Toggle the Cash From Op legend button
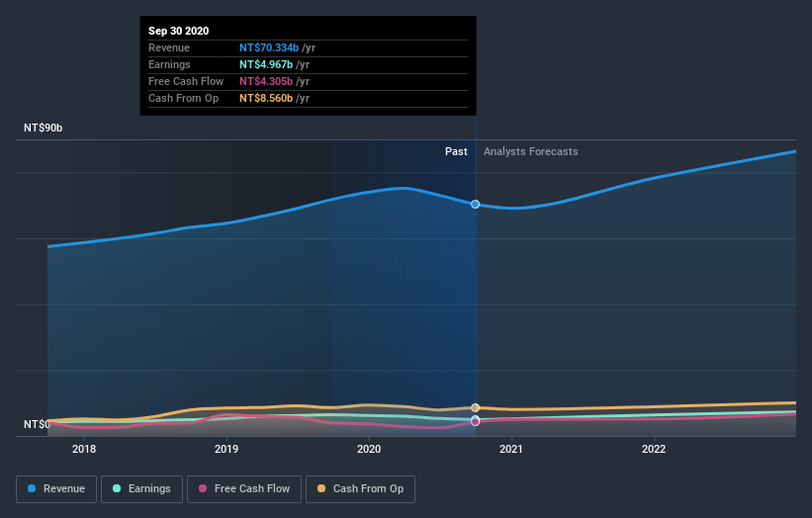812x518 pixels. [x=360, y=489]
